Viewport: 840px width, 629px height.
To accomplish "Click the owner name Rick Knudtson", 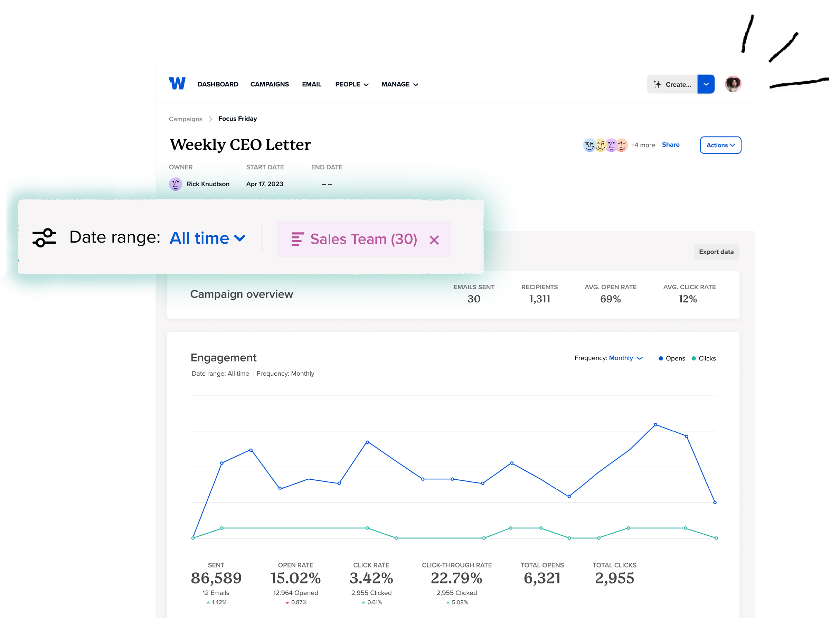I will tap(208, 184).
